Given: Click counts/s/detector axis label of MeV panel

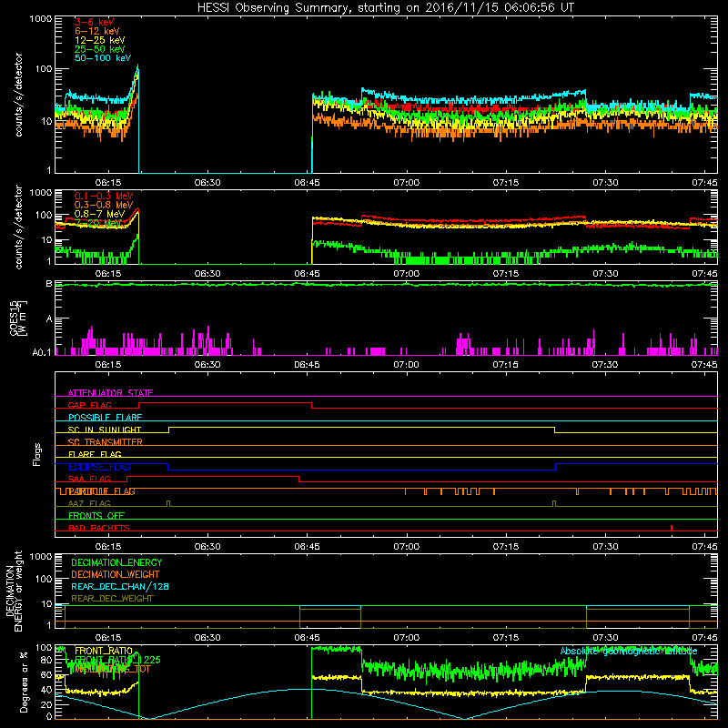Looking at the screenshot, I should pyautogui.click(x=18, y=227).
